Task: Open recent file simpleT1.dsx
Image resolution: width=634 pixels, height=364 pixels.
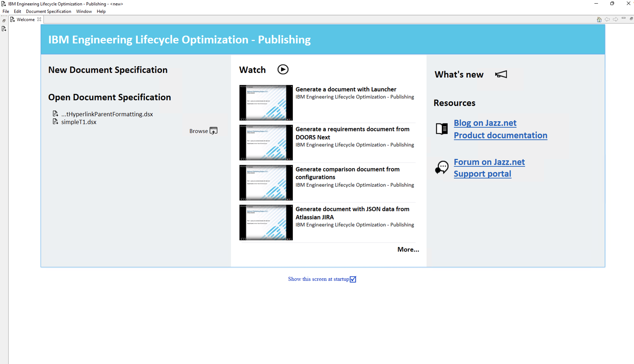Action: tap(79, 122)
